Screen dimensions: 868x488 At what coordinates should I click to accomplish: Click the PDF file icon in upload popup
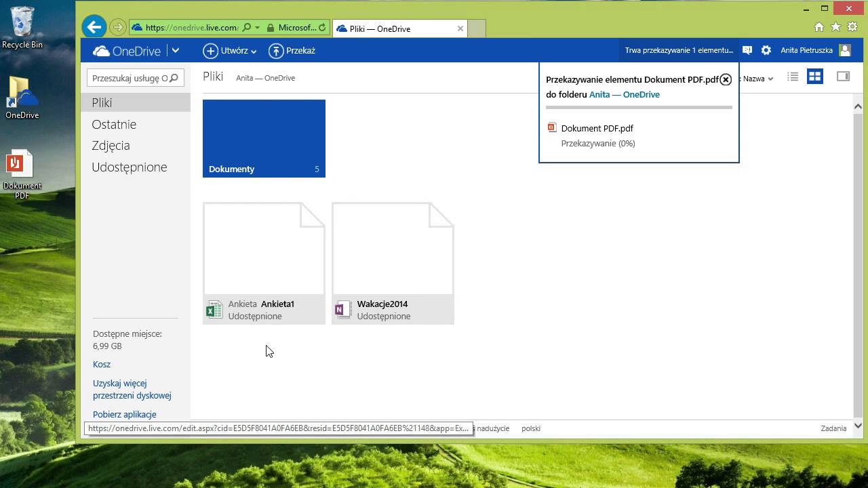(x=551, y=127)
